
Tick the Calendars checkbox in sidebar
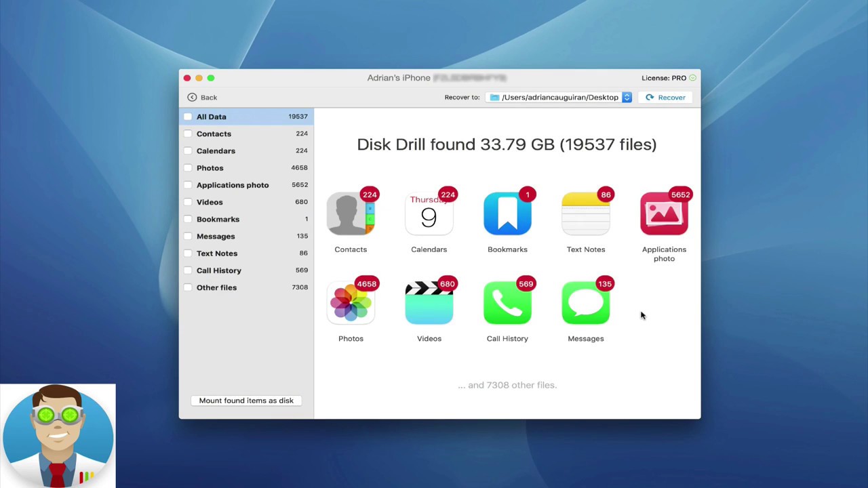[188, 150]
